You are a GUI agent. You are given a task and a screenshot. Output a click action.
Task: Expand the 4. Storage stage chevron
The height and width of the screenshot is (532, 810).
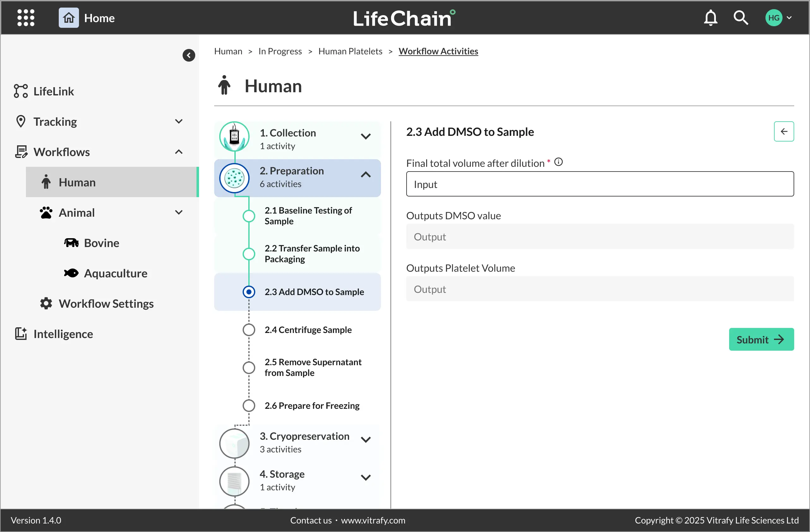pyautogui.click(x=366, y=477)
